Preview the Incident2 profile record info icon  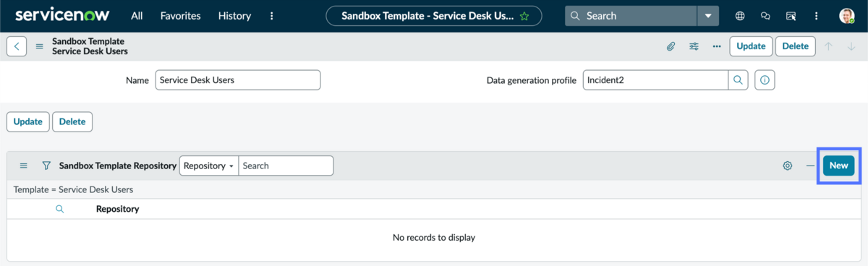click(765, 80)
